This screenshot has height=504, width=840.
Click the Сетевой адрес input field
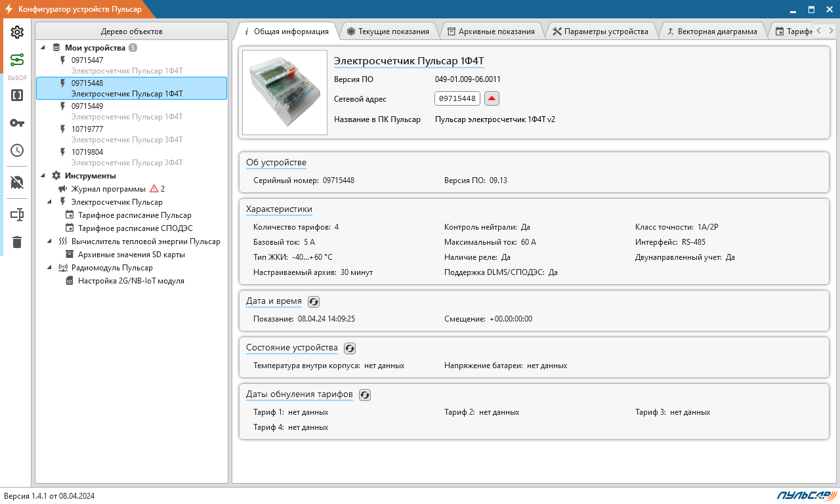click(457, 98)
